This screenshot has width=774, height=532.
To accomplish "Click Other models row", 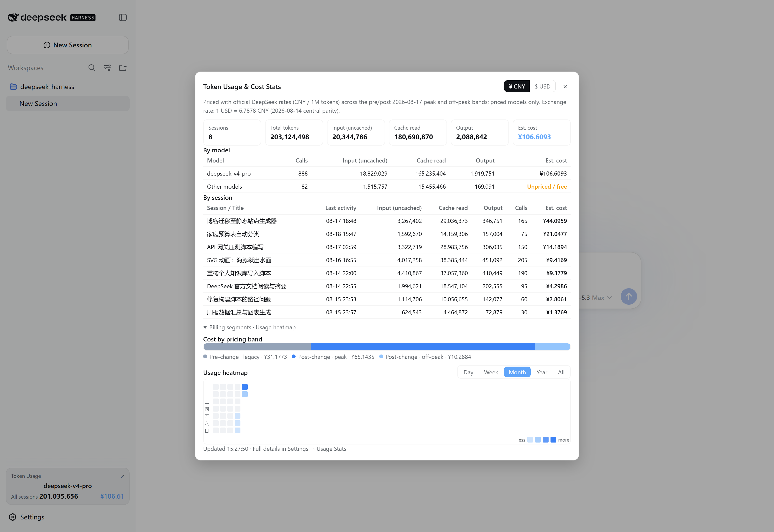I will (387, 187).
